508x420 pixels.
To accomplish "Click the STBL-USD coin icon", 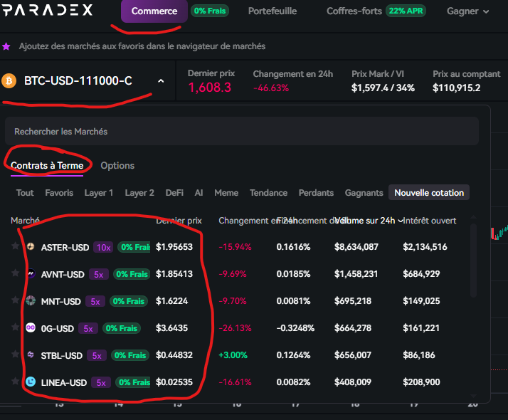I will point(31,355).
